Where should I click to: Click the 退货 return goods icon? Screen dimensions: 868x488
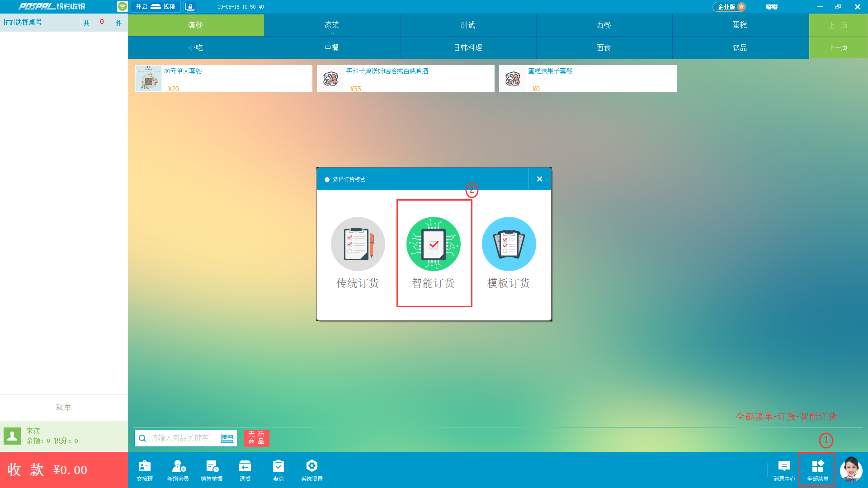[245, 470]
